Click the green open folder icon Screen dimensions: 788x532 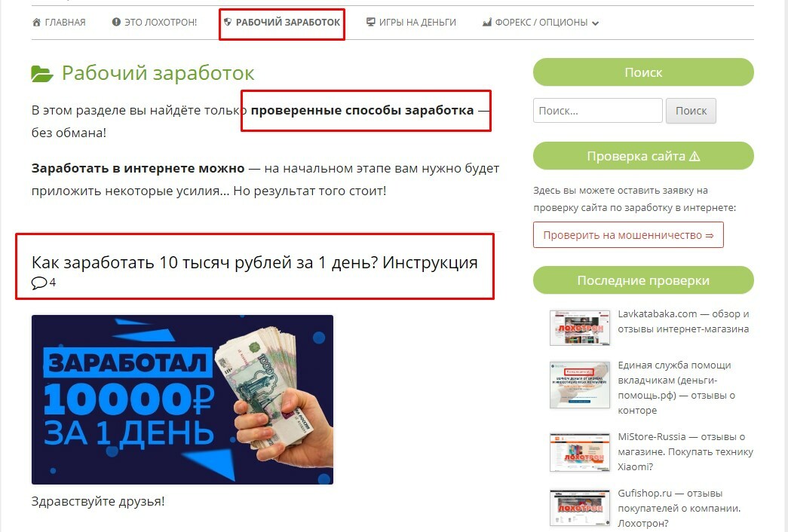pos(41,73)
